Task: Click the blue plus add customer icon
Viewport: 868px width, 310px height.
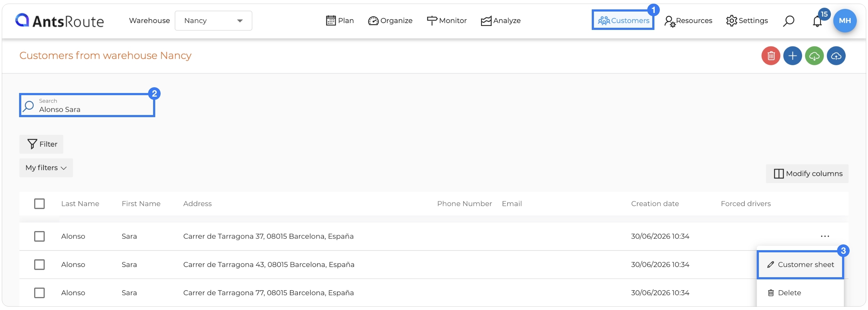Action: coord(792,56)
